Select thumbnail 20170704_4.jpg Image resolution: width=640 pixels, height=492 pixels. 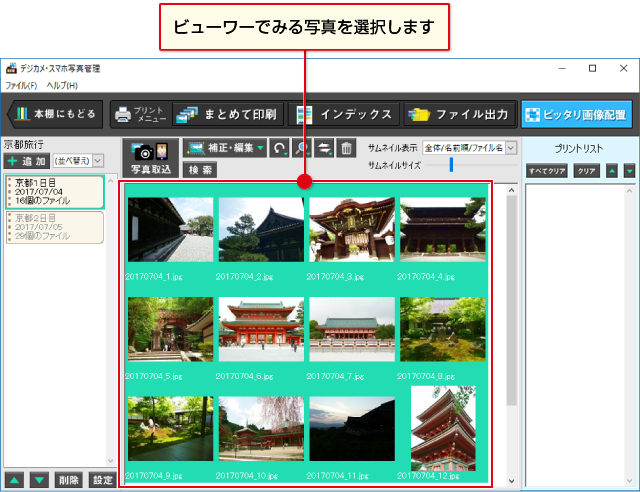[443, 229]
